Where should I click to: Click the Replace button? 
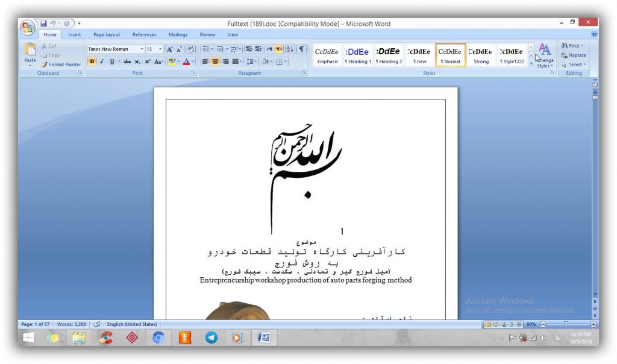tap(573, 55)
